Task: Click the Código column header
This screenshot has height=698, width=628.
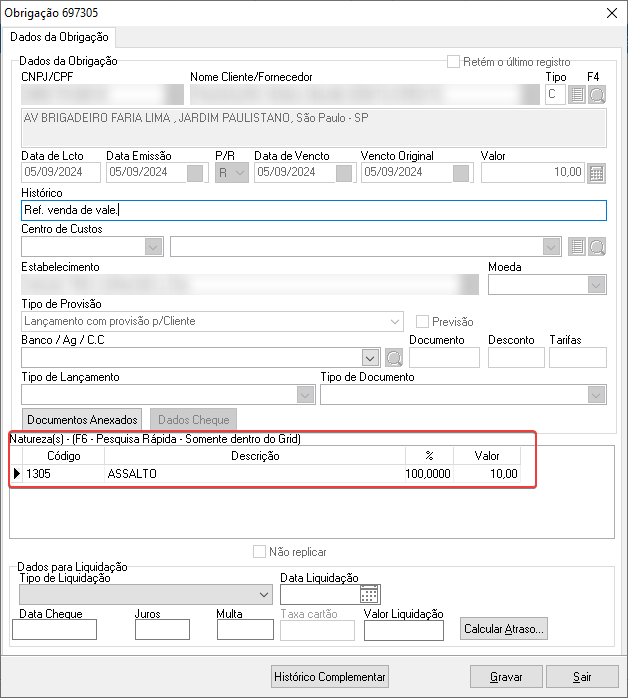Action: 64,456
